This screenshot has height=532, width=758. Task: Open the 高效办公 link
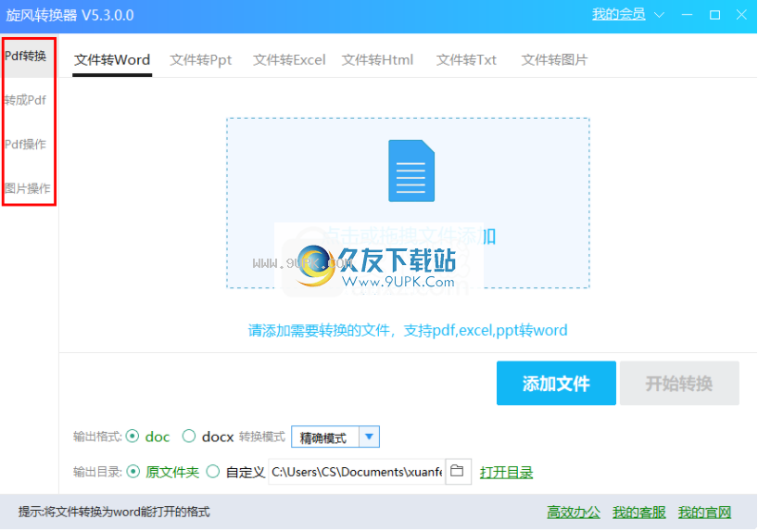574,512
